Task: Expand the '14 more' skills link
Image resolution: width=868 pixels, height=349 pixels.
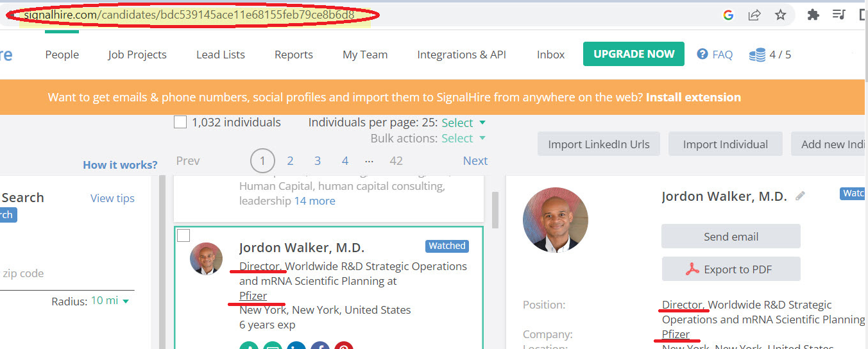Action: [x=314, y=201]
